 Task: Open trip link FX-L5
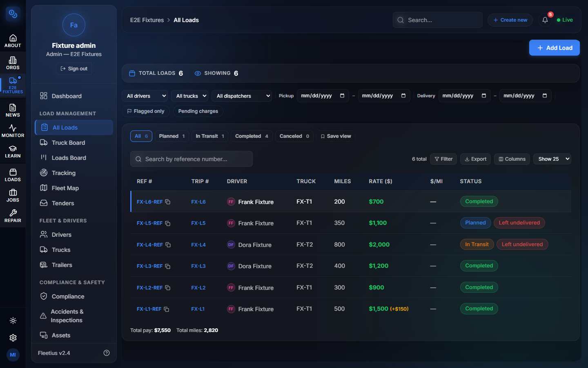[x=198, y=223]
